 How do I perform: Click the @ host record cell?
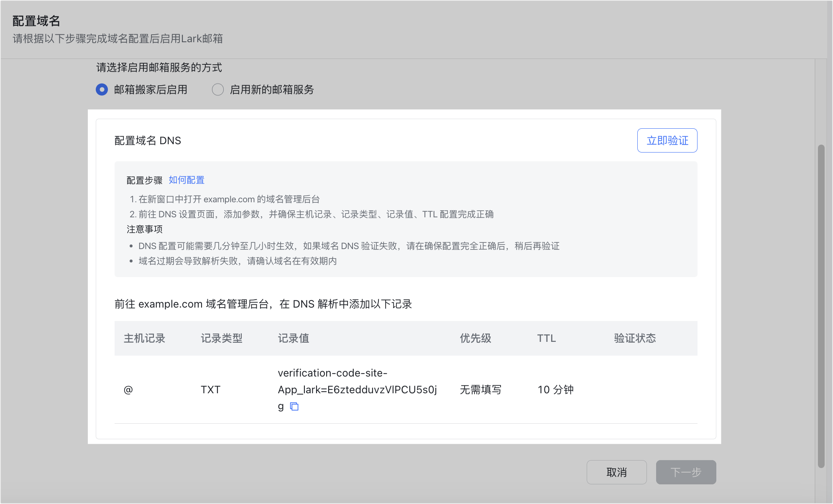click(x=128, y=390)
